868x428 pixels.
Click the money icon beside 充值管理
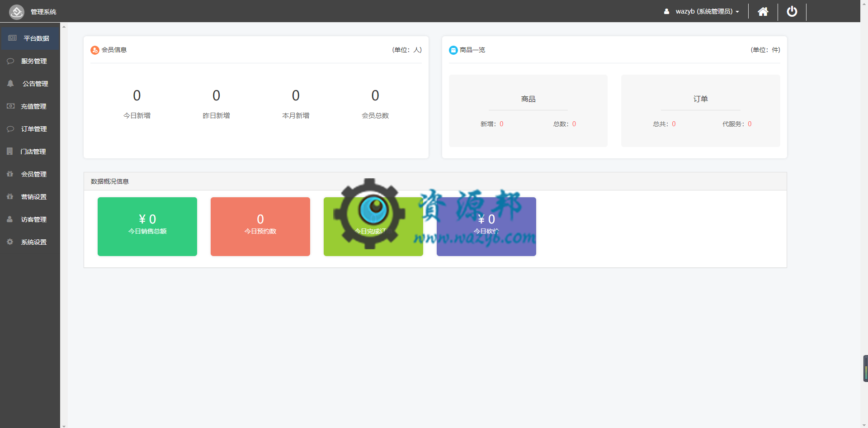10,106
